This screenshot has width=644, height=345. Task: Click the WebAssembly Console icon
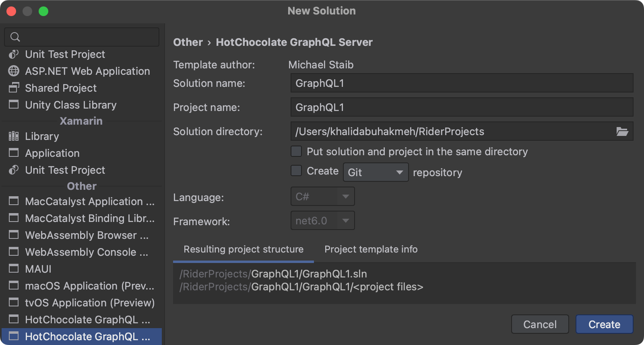pyautogui.click(x=14, y=252)
